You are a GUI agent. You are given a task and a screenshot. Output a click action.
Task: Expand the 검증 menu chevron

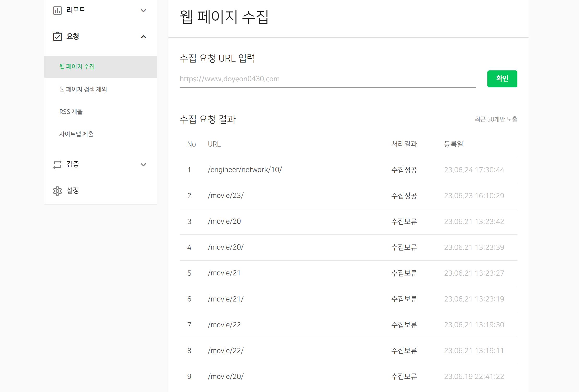pos(143,165)
